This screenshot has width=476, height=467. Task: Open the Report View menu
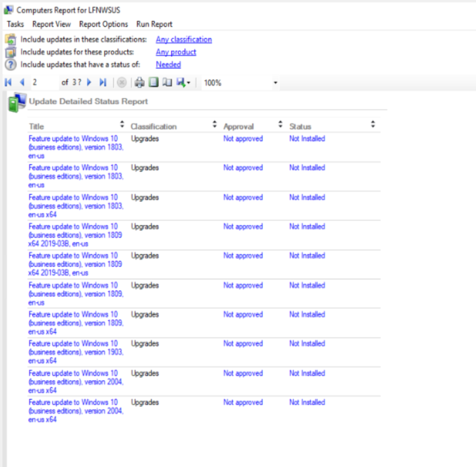point(52,24)
